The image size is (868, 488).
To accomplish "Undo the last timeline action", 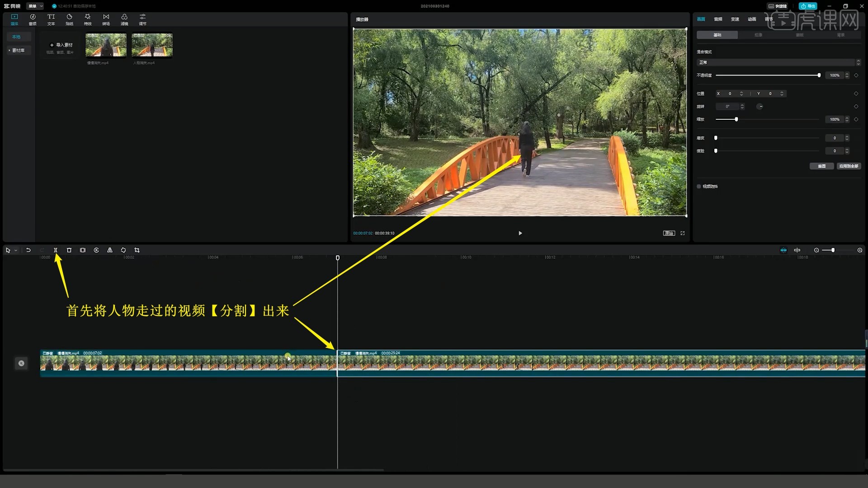I will (28, 250).
